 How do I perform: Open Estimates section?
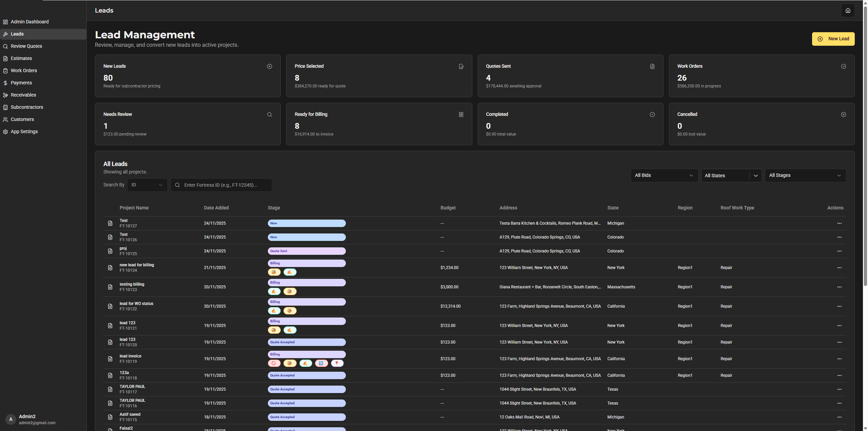(x=21, y=58)
